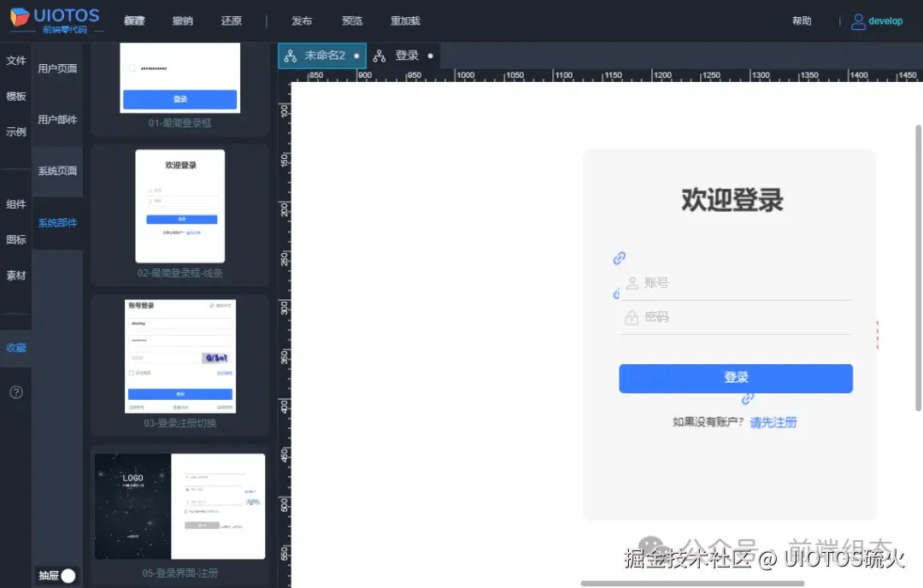This screenshot has width=923, height=588.
Task: Switch to the 素材 sidebar section
Action: pyautogui.click(x=15, y=276)
